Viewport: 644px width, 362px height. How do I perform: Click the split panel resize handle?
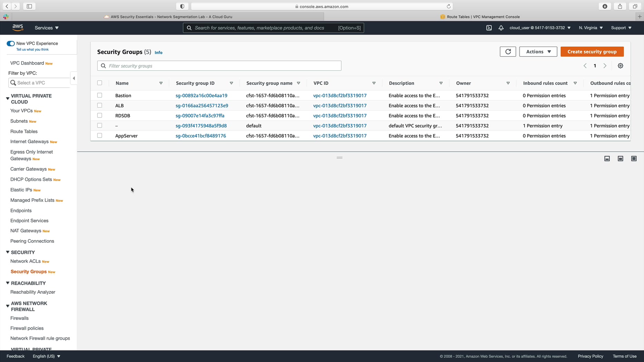click(x=340, y=158)
